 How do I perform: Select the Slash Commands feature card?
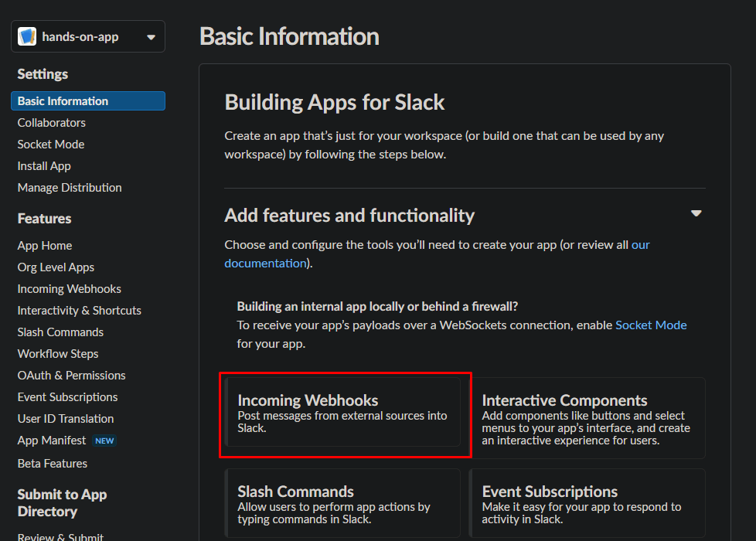[342, 503]
